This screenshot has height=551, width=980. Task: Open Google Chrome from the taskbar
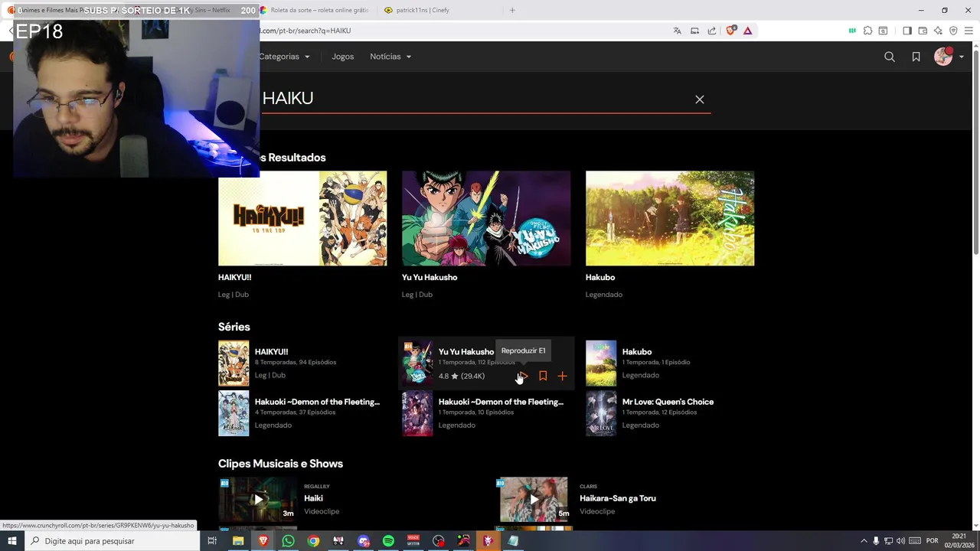[313, 541]
